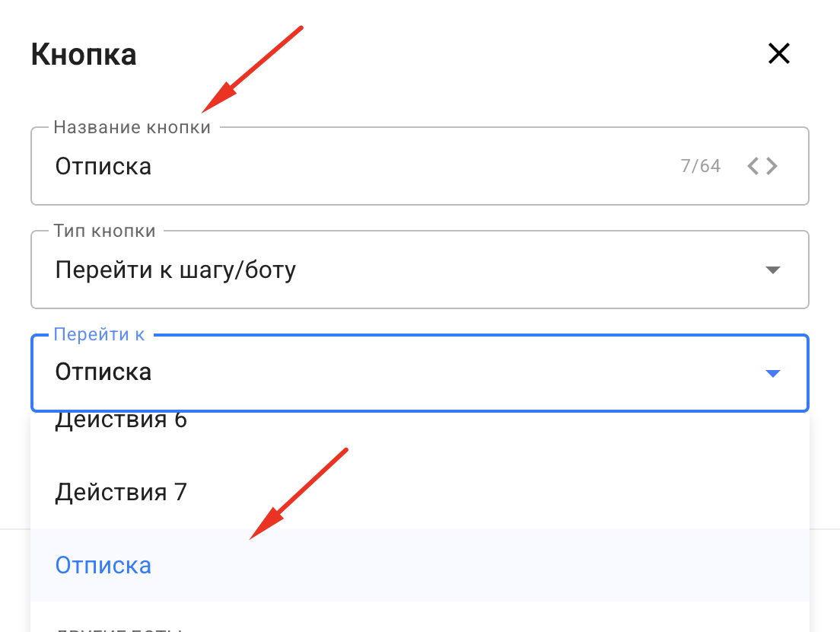Click the другие боты group header
Viewport: 840px width, 632px height.
(118, 627)
